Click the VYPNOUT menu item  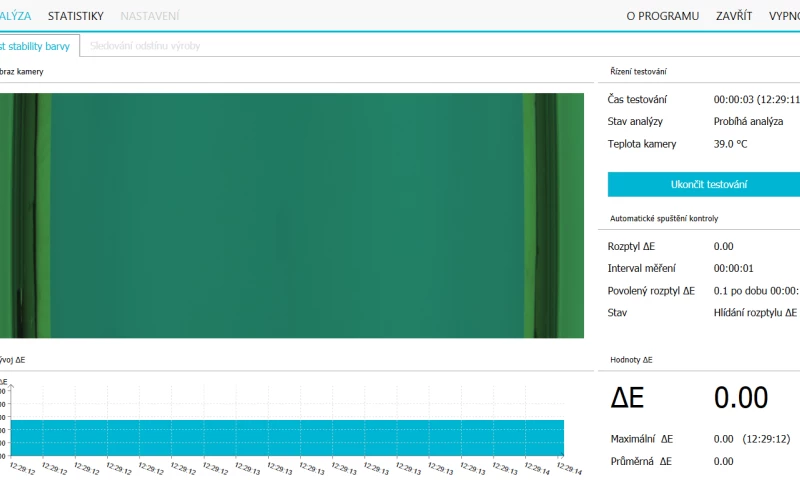[x=783, y=16]
